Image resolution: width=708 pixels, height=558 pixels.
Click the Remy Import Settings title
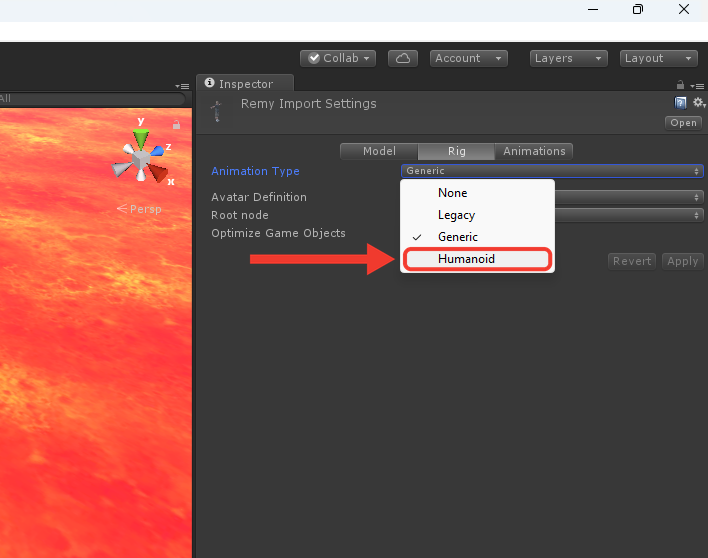[308, 104]
